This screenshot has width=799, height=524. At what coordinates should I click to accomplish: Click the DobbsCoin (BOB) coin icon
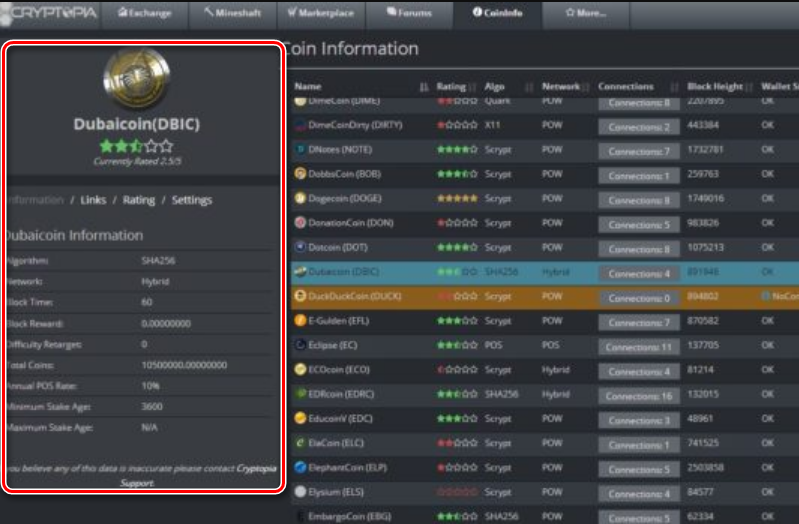click(300, 174)
